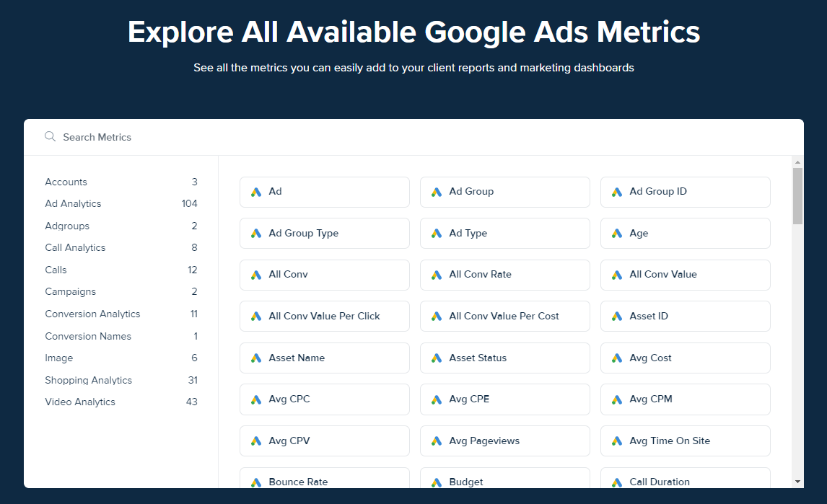Click the Google Ads icon beside Age
This screenshot has width=827, height=504.
pos(617,234)
